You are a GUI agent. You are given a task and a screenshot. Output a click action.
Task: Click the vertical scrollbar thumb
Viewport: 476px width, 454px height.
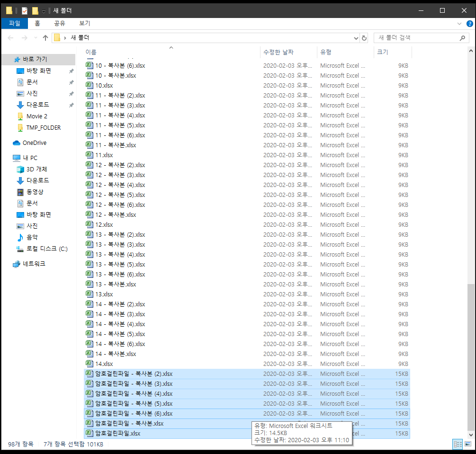(470, 357)
